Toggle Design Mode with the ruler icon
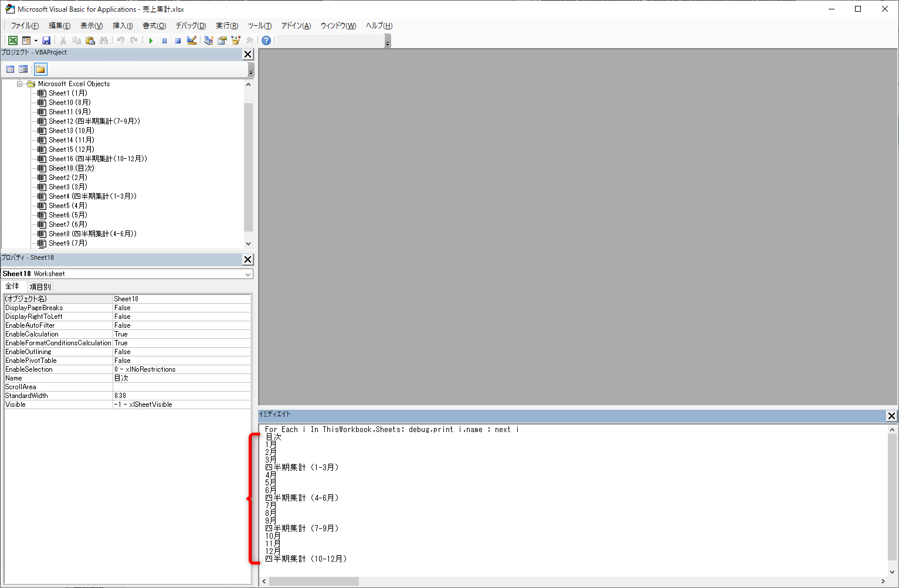 [x=192, y=40]
